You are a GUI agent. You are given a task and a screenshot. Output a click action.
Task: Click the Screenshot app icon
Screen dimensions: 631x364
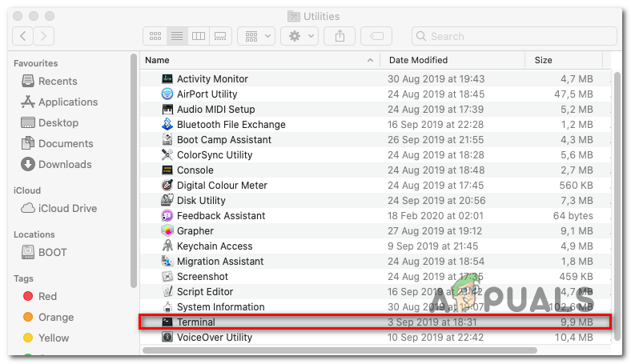point(167,277)
